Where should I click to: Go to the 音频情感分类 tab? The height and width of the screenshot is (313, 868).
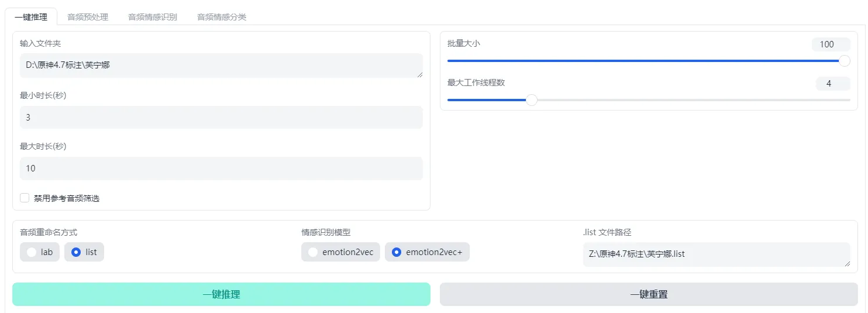[x=222, y=17]
